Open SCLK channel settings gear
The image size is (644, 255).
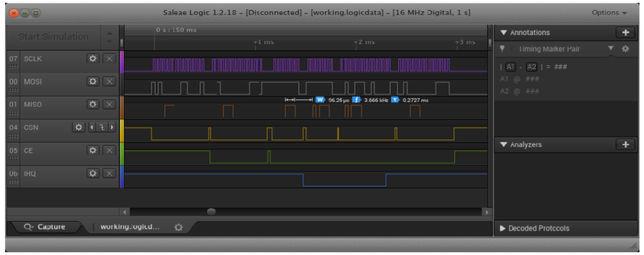point(93,59)
